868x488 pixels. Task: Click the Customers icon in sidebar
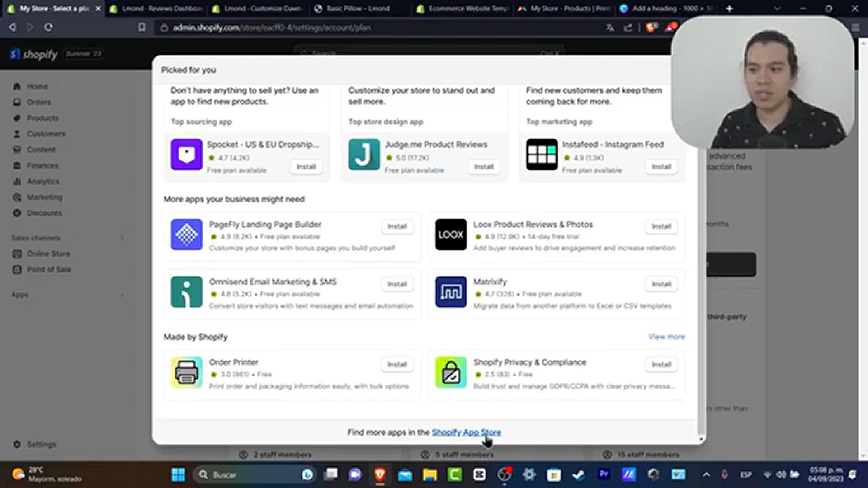17,134
